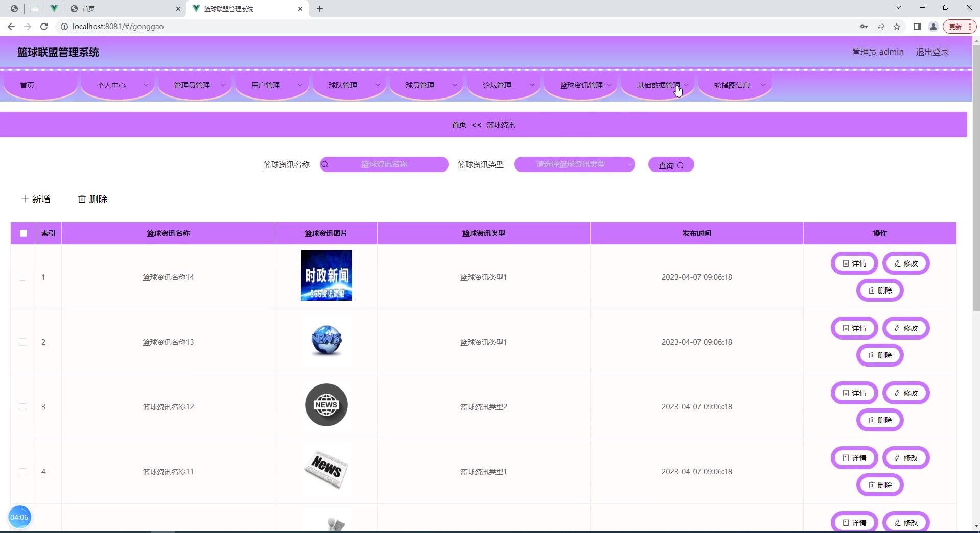Close the 篮球联盟管理系统 browser tab
This screenshot has width=980, height=533.
300,9
